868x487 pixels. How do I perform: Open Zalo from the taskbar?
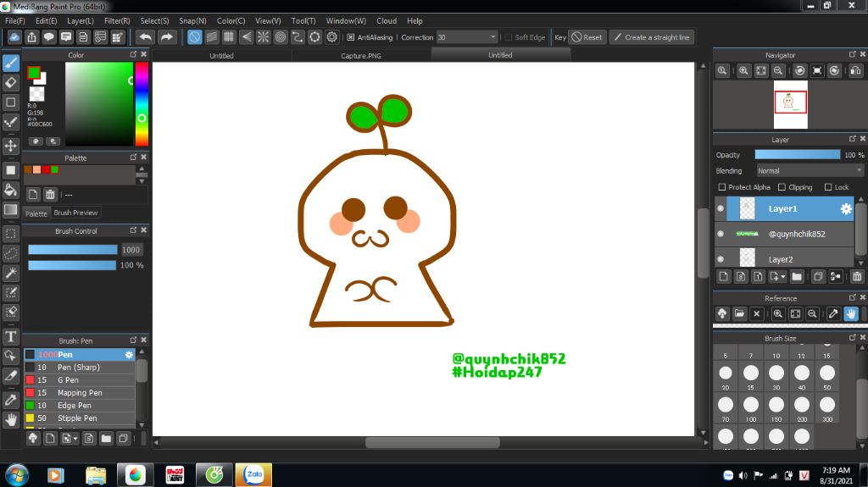pos(253,475)
